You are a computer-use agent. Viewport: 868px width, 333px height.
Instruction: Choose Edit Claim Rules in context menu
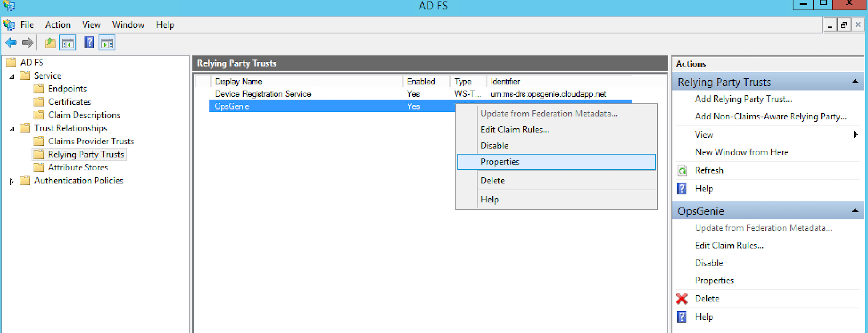pos(556,130)
